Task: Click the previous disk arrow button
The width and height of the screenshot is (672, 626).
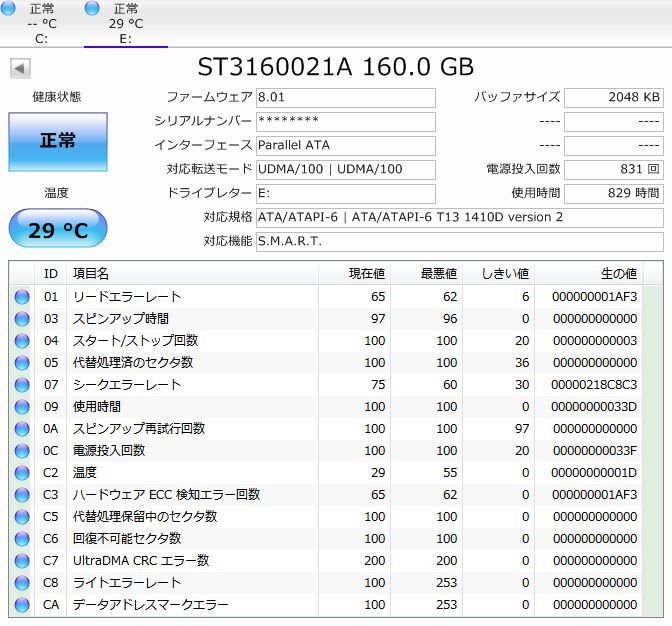Action: coord(20,68)
